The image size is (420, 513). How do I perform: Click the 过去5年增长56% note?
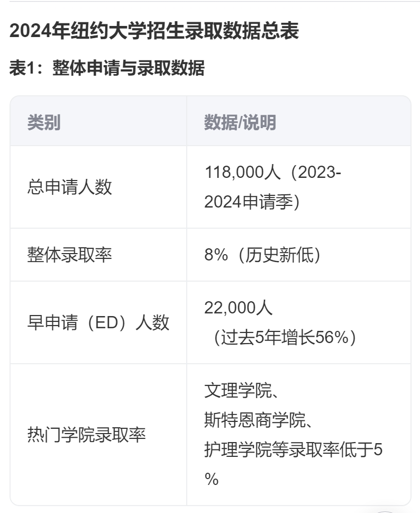tap(285, 337)
